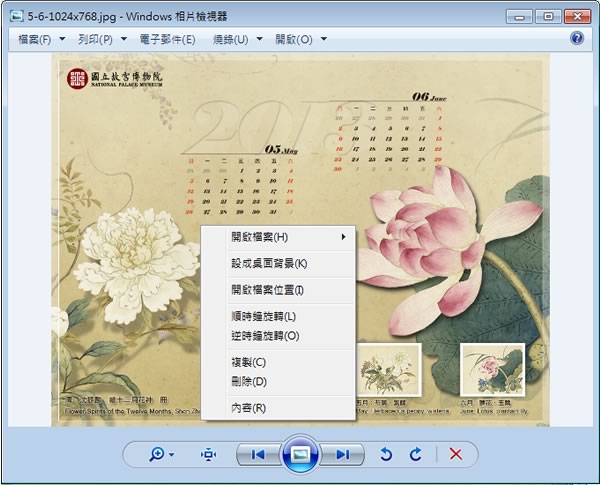Screen dimensions: 600x485
Task: Open the zoom magnifier control
Action: (157, 454)
